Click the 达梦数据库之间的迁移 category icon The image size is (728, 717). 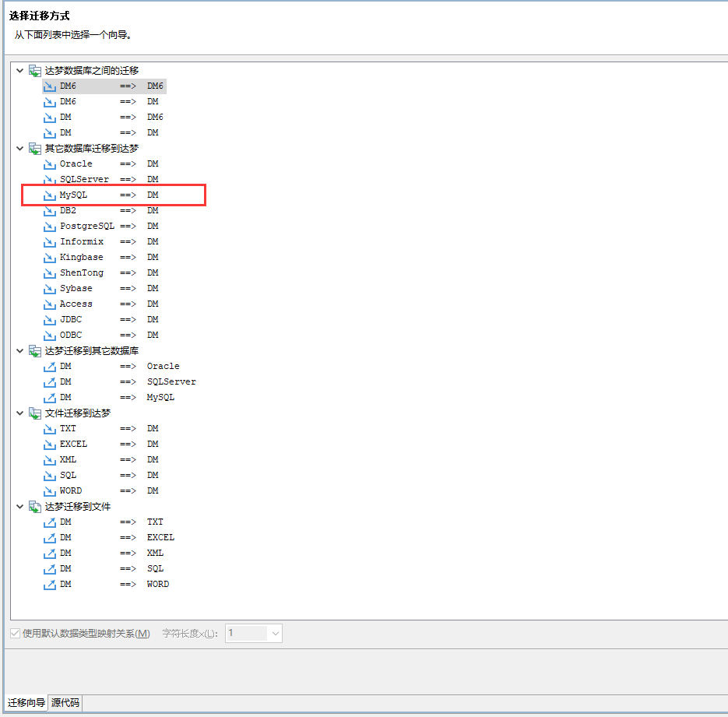pyautogui.click(x=35, y=70)
